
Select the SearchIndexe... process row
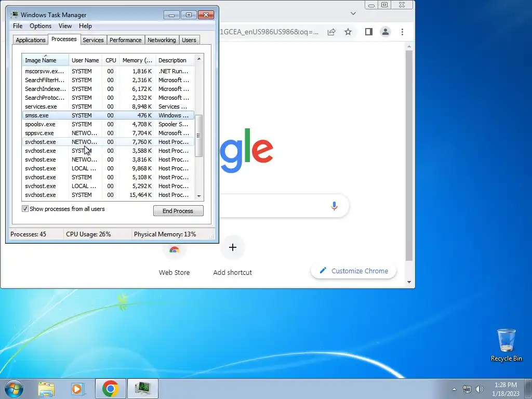tap(108, 89)
